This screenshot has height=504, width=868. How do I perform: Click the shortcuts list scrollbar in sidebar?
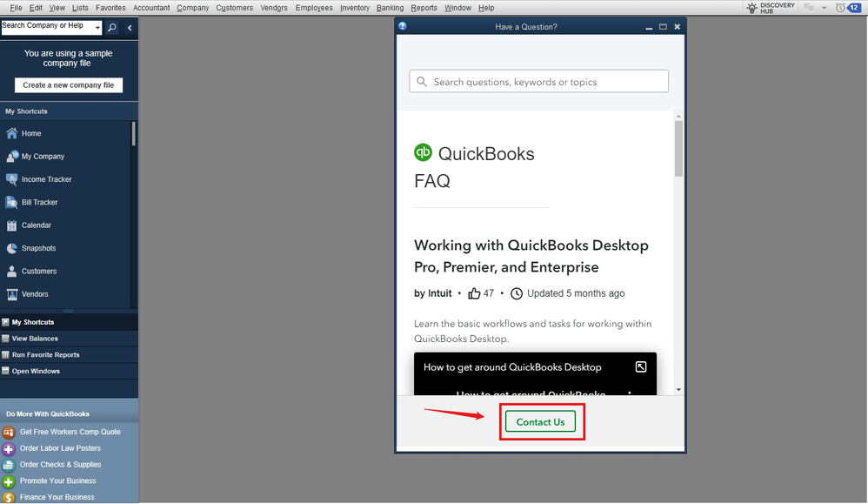click(x=133, y=134)
